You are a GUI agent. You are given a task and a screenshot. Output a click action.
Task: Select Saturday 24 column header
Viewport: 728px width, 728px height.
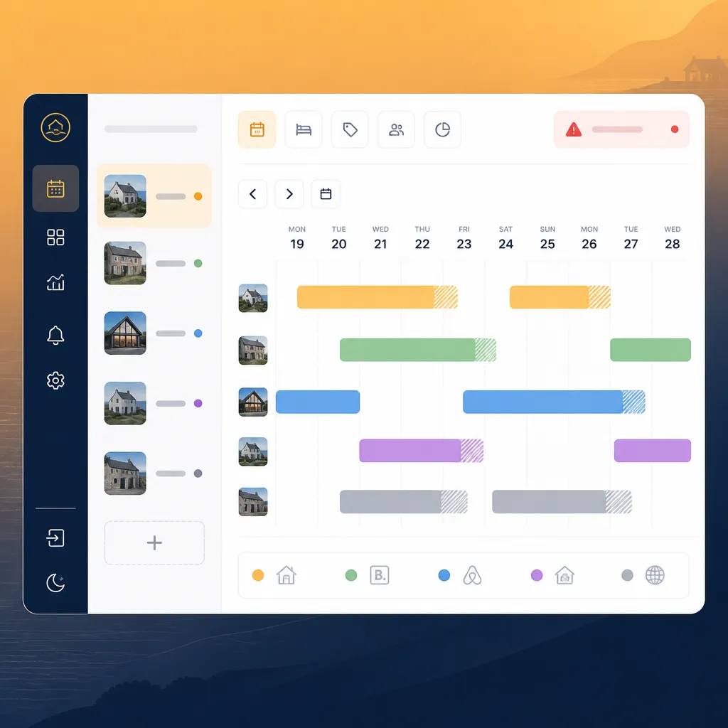(x=505, y=237)
